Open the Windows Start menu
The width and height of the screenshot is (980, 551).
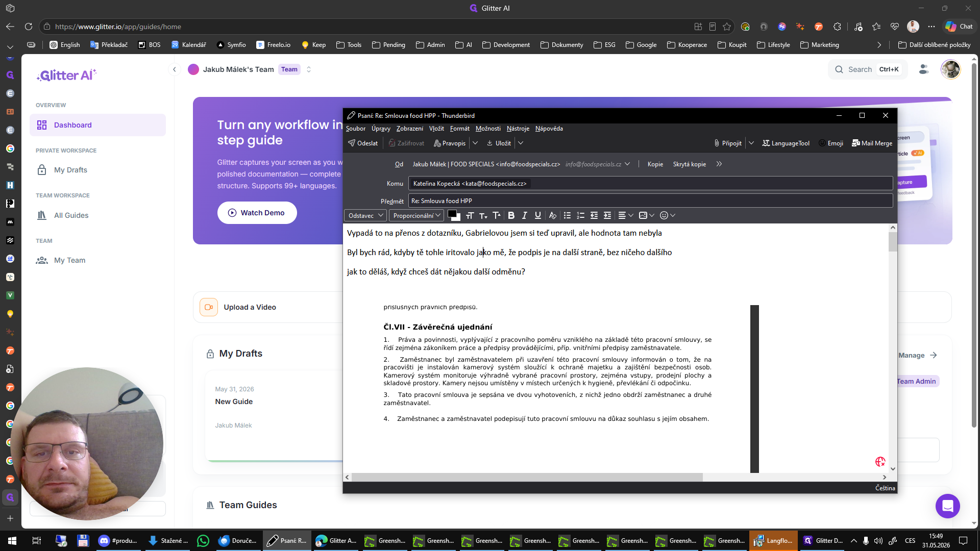pyautogui.click(x=12, y=541)
